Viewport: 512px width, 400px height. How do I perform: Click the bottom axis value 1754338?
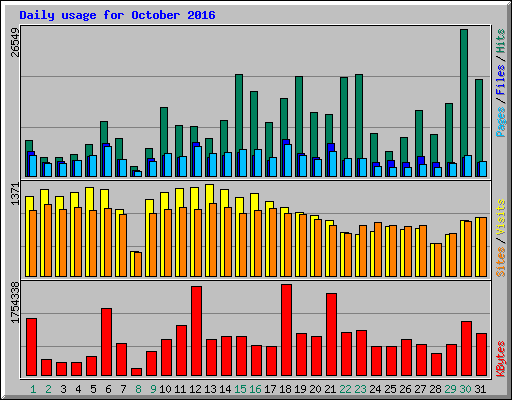pyautogui.click(x=15, y=303)
